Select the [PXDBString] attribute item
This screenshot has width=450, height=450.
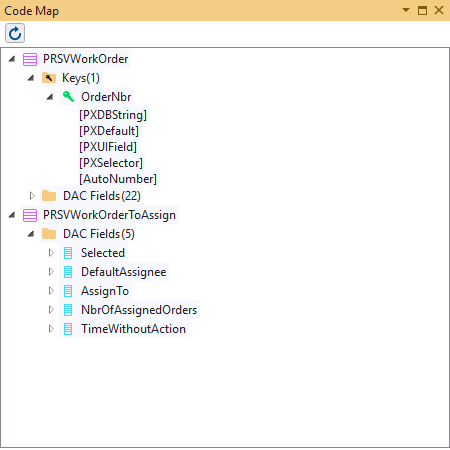[113, 115]
